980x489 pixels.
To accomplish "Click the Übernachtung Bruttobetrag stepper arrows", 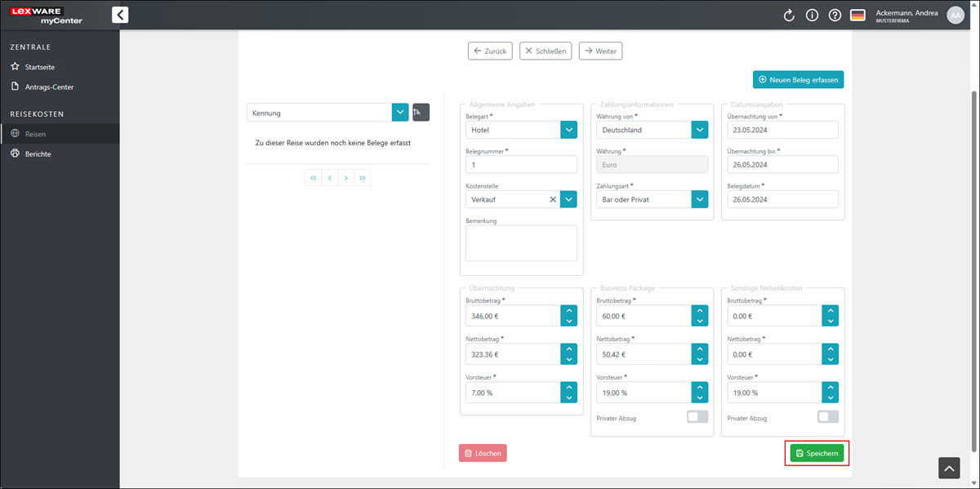I will (x=568, y=316).
